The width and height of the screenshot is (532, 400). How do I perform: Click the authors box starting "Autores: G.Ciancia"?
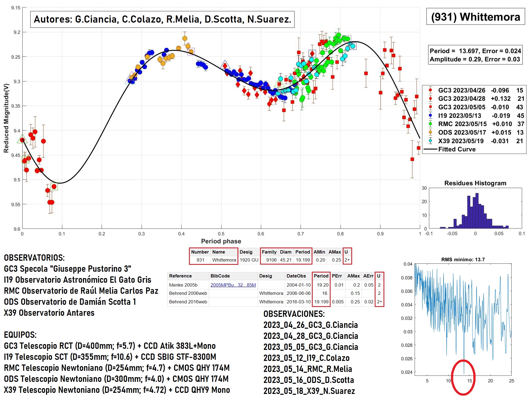click(x=162, y=19)
